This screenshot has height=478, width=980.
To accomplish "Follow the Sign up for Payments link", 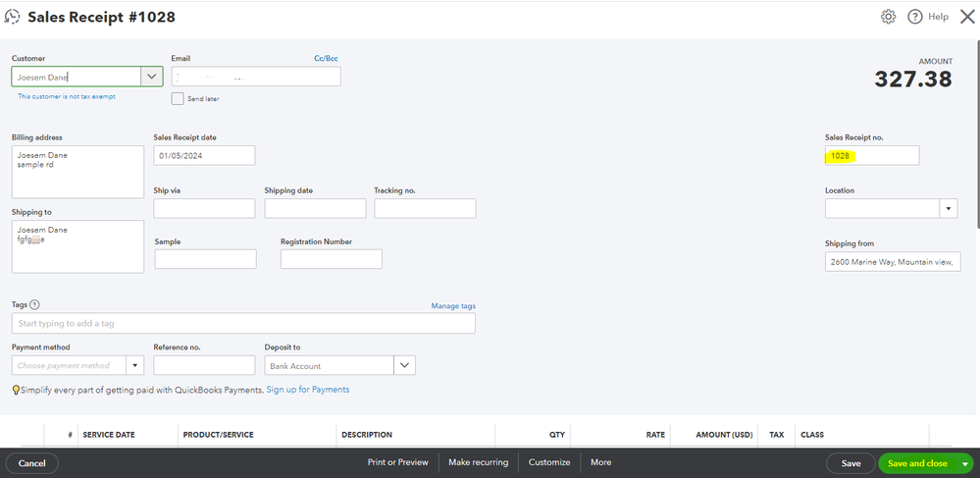I will (x=308, y=389).
